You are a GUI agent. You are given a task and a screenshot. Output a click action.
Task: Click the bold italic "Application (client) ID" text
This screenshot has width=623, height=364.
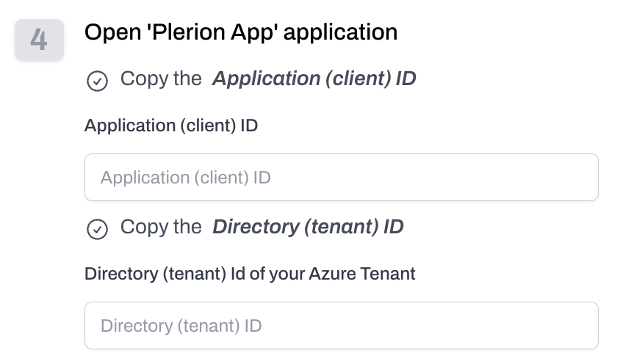click(x=314, y=79)
